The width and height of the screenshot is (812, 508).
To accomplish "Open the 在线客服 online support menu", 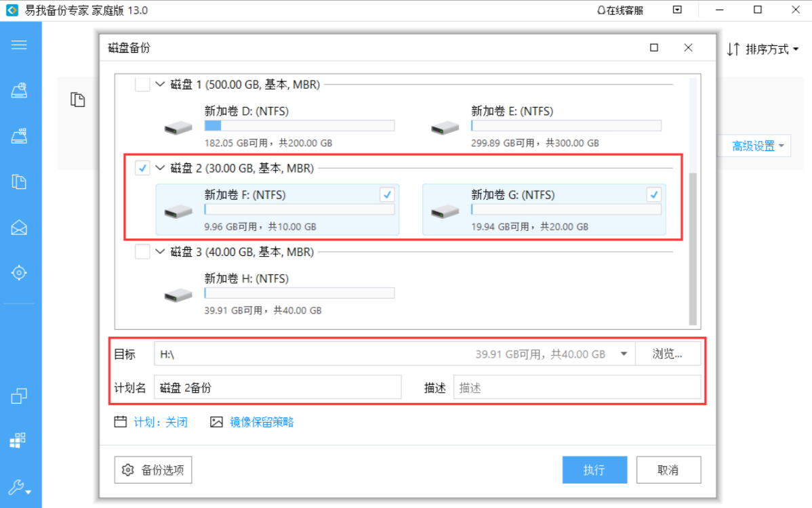I will 620,10.
